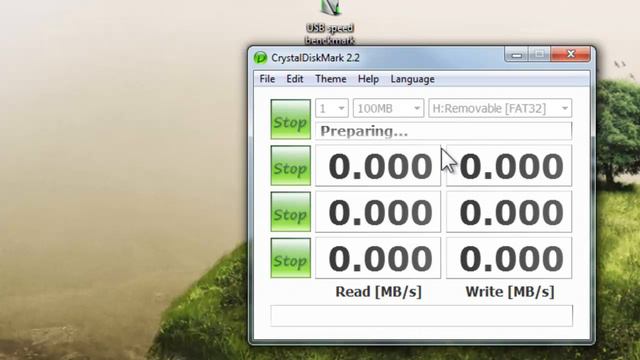Click the CrystalDiskMark maximize button
The image size is (640, 360).
point(540,54)
